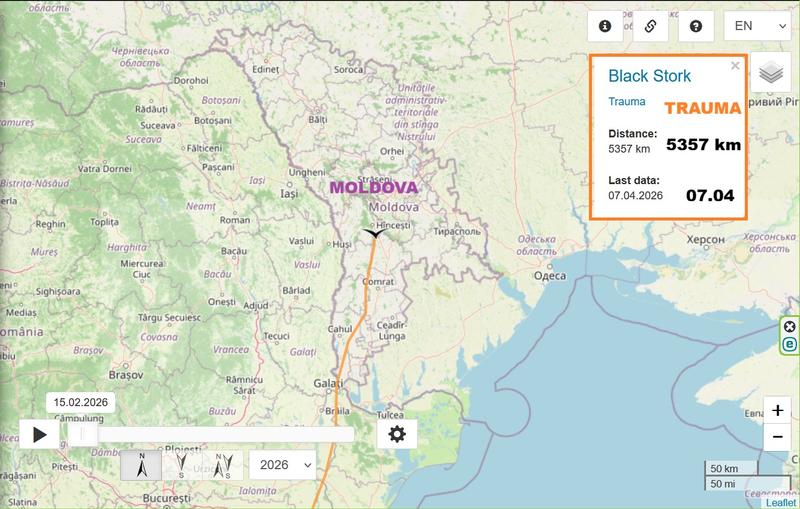Click the 'Orhei' map label
The height and width of the screenshot is (509, 800).
(392, 151)
